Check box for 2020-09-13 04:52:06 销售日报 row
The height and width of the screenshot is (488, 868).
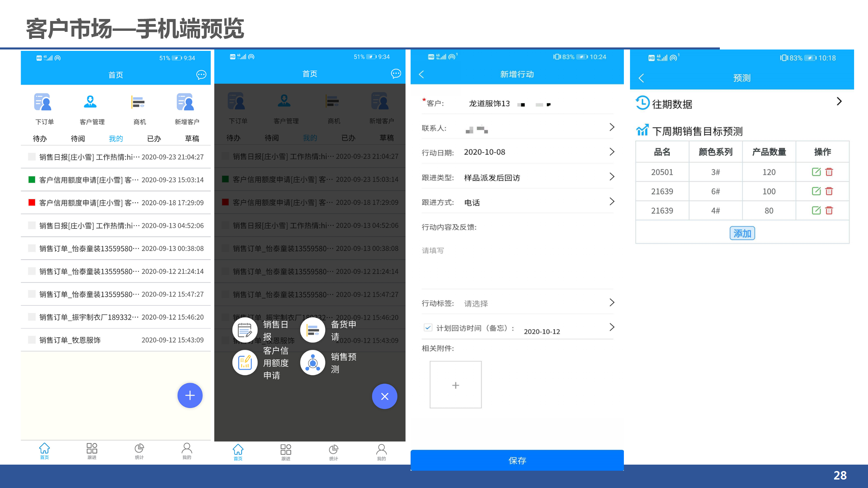click(x=32, y=225)
